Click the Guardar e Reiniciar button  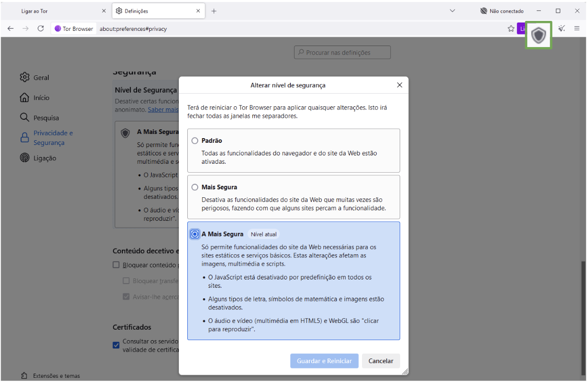coord(324,361)
